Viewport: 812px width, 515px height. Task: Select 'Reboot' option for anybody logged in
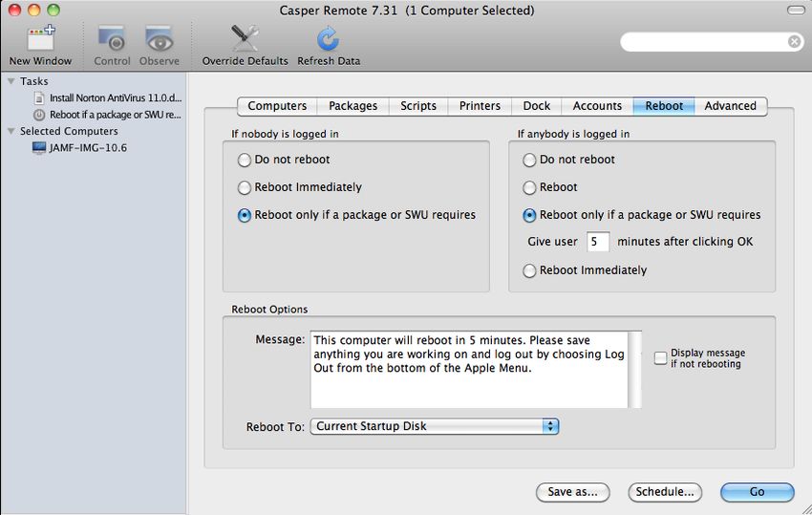coord(529,187)
